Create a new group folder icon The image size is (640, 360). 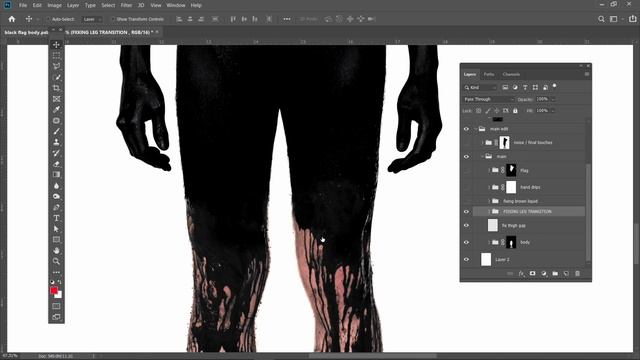pos(555,273)
